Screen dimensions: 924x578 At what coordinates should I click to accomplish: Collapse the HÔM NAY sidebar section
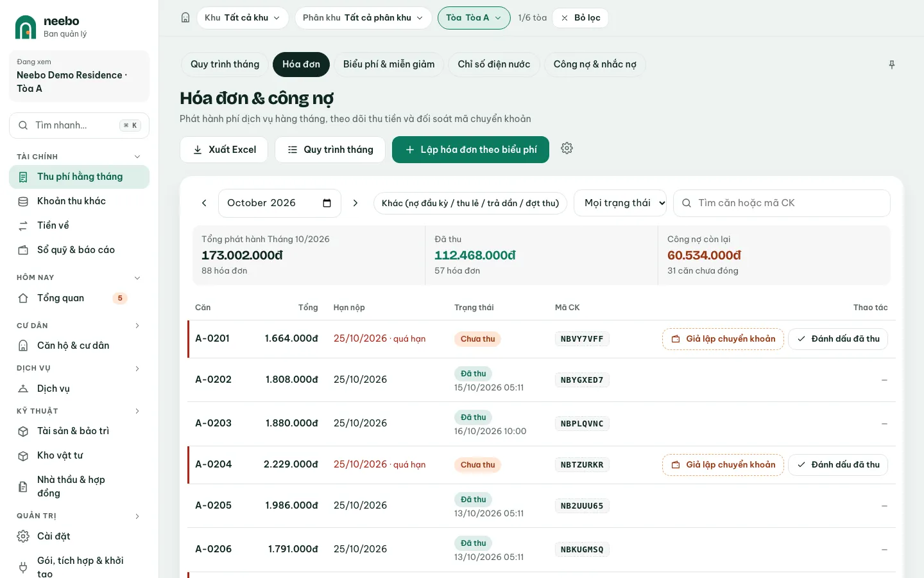[137, 277]
